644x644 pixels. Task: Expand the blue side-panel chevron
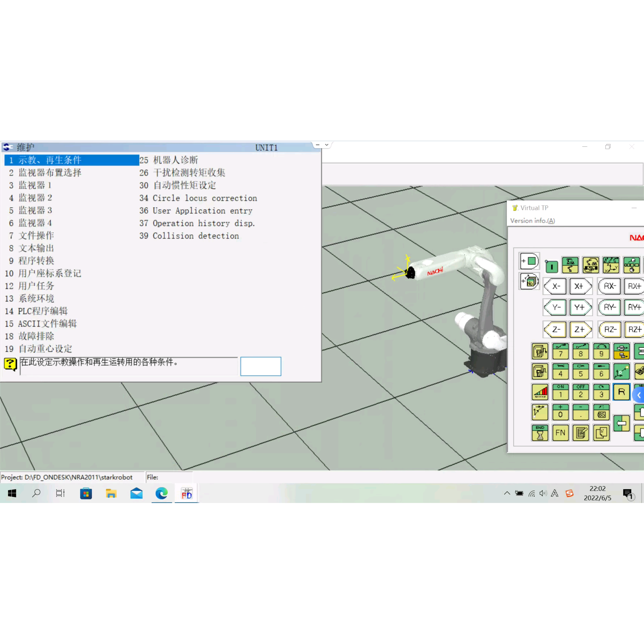click(x=639, y=395)
